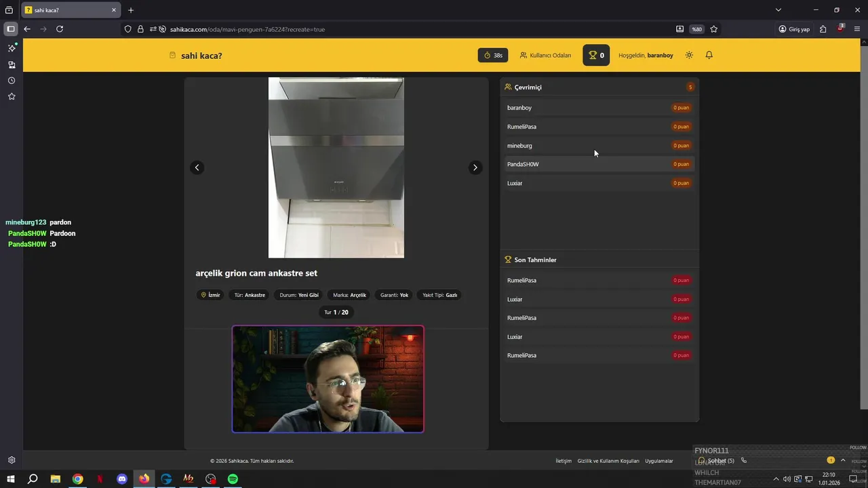This screenshot has width=868, height=488.
Task: Click the Yakıt Tipi: Gazlı tag
Action: tap(439, 295)
